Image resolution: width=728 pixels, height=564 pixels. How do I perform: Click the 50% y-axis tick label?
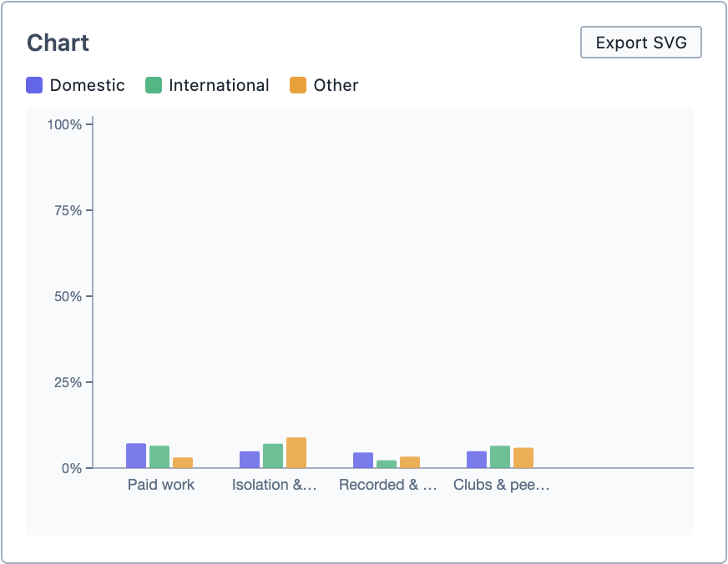click(x=68, y=296)
